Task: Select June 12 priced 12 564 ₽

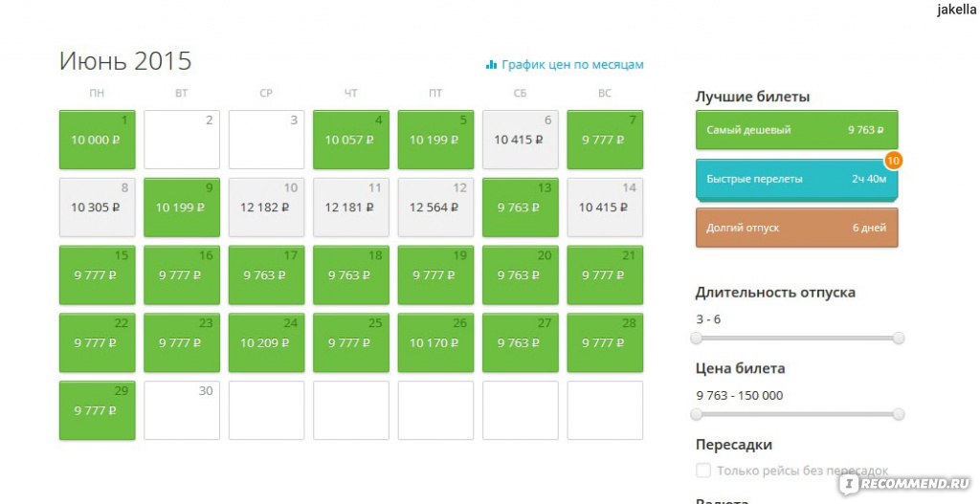Action: point(435,208)
